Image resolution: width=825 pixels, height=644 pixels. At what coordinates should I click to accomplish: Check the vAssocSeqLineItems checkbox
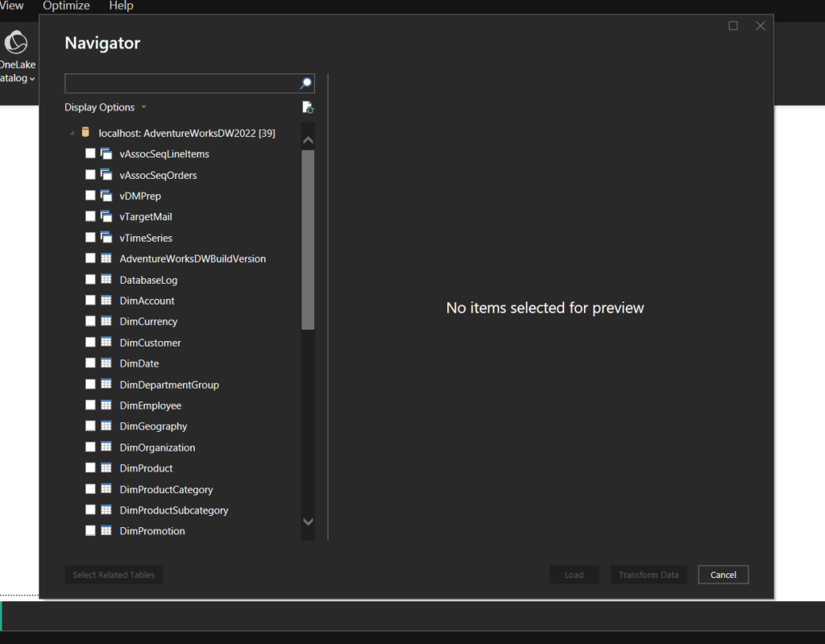coord(90,153)
